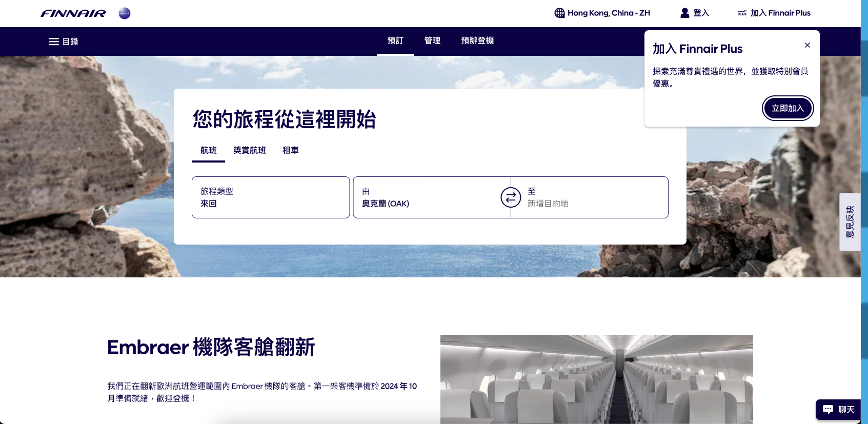Close the Finnair Plus popup

coord(808,45)
